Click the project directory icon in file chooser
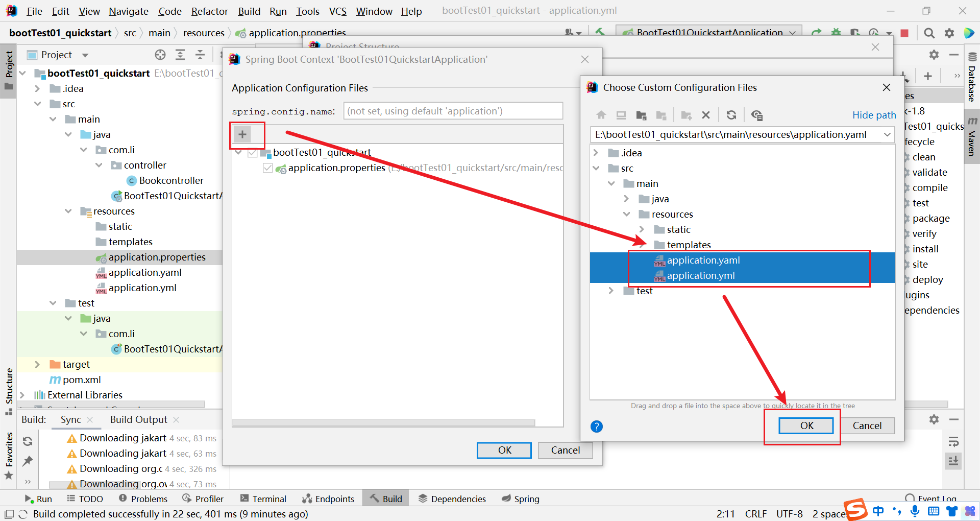 coord(642,115)
